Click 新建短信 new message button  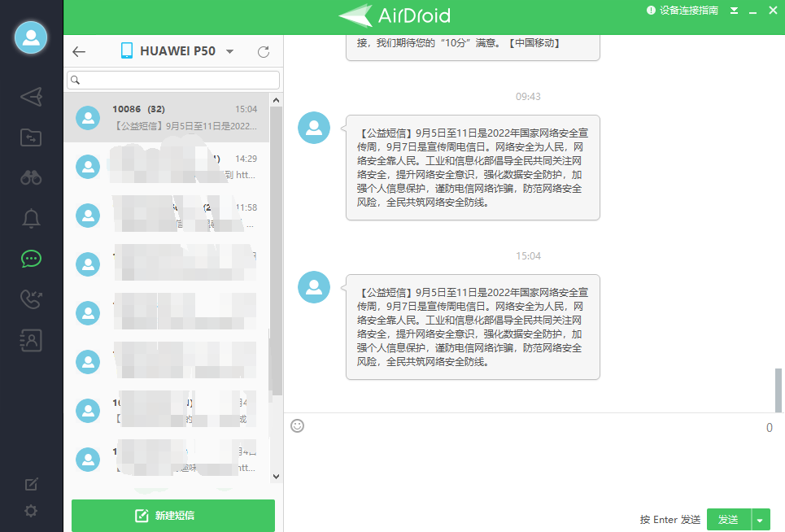173,516
